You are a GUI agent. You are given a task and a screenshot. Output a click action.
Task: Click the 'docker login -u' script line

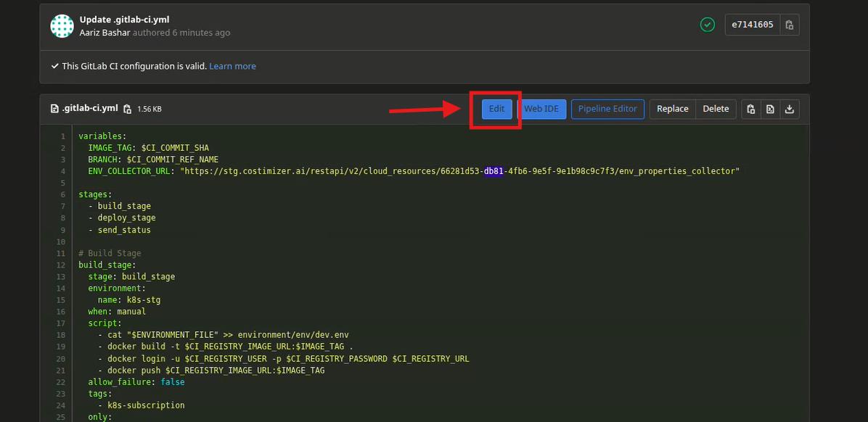284,359
